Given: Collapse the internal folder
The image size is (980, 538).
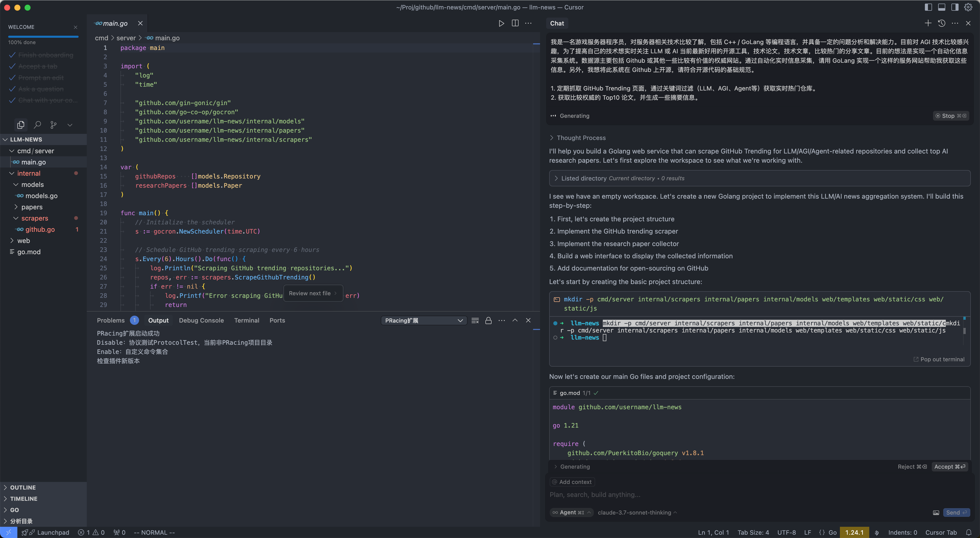Looking at the screenshot, I should [x=43, y=173].
